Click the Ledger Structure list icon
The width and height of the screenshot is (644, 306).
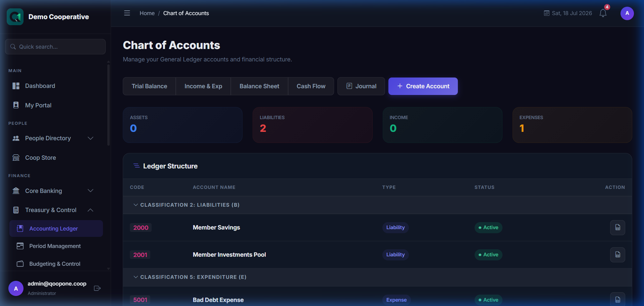pos(137,166)
